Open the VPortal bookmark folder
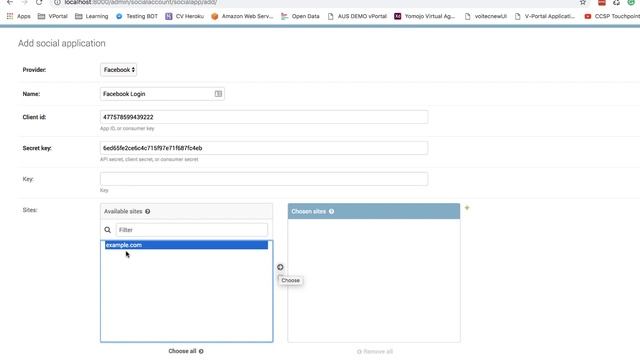 [52, 16]
